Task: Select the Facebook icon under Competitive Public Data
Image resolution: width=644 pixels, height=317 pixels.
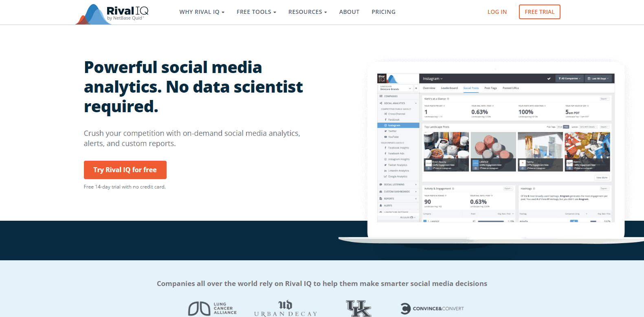Action: coord(385,120)
